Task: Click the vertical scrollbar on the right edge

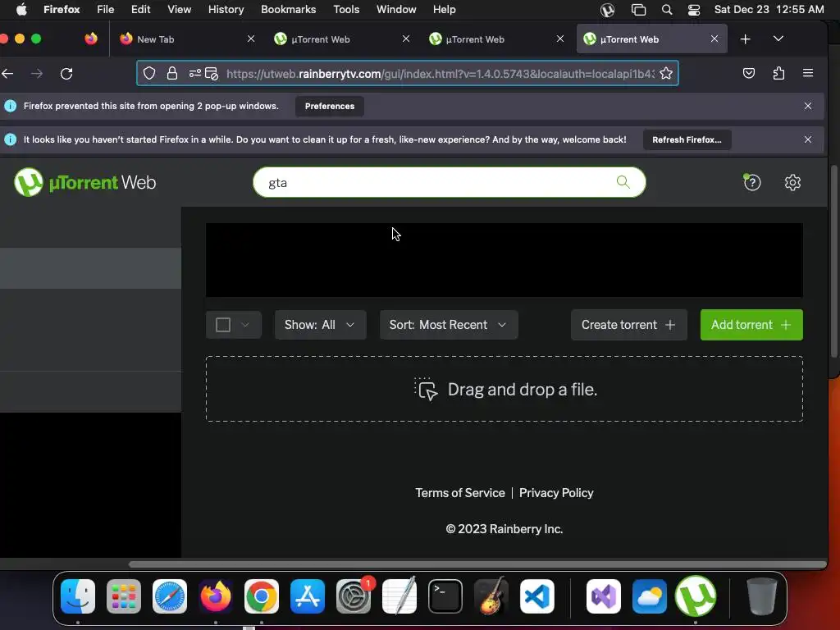Action: click(x=833, y=262)
